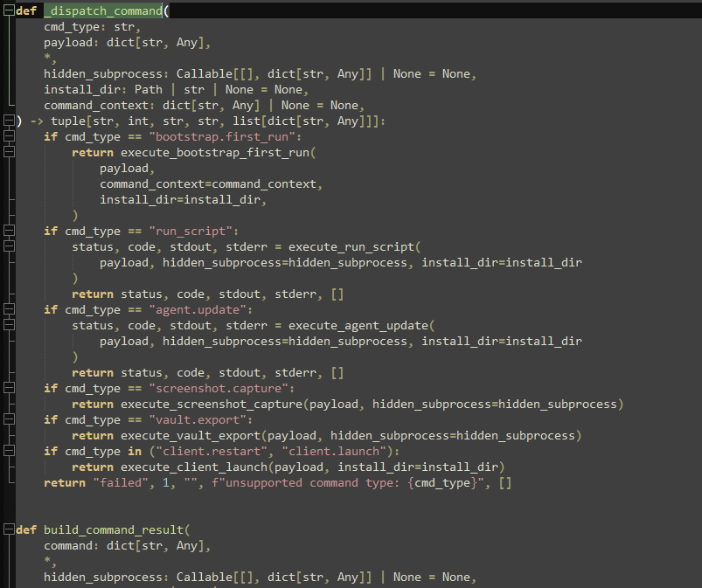Click the highlighted _dispatch_command function name
The width and height of the screenshot is (702, 588).
[x=103, y=10]
